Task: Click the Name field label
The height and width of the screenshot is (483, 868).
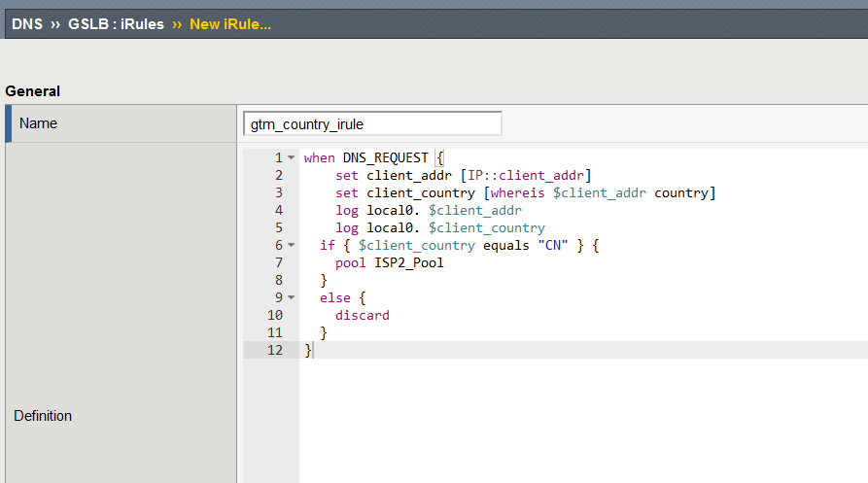Action: tap(38, 123)
